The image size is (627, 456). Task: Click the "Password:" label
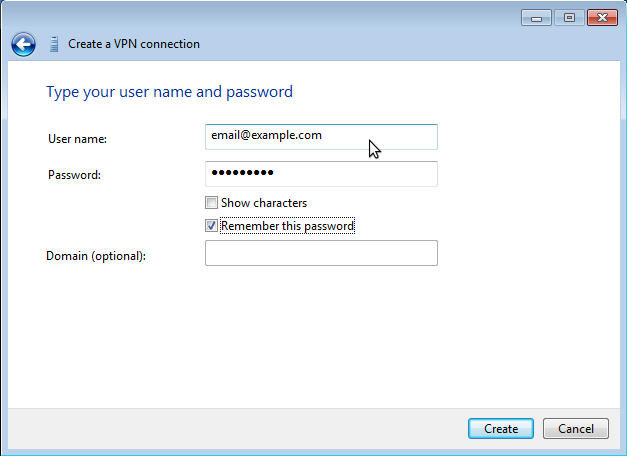click(x=75, y=175)
